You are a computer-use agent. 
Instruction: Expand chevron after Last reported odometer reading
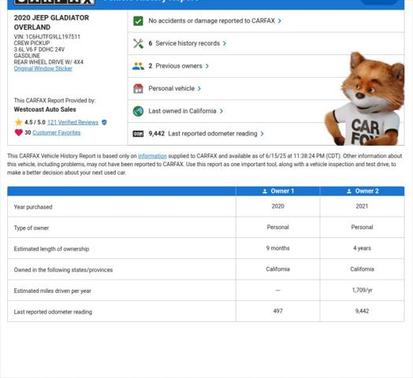[x=262, y=134]
